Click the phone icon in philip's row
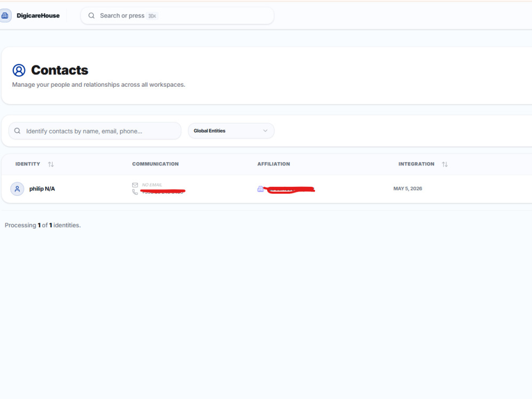The height and width of the screenshot is (399, 532). pyautogui.click(x=135, y=192)
